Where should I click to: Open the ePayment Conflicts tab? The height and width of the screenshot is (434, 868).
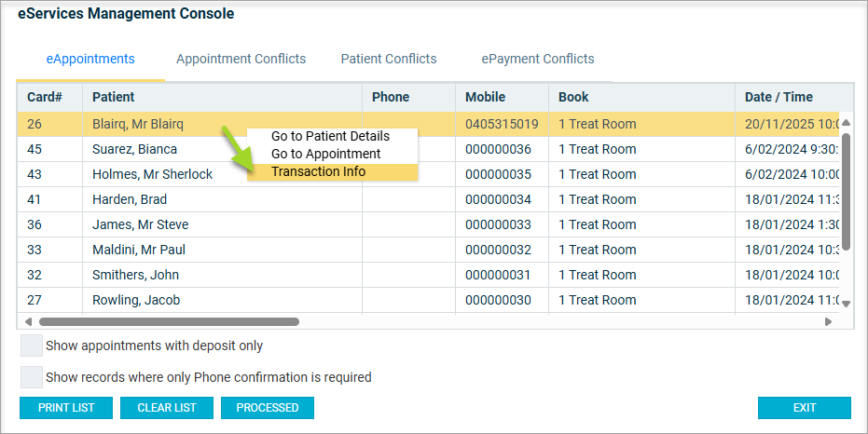point(538,59)
